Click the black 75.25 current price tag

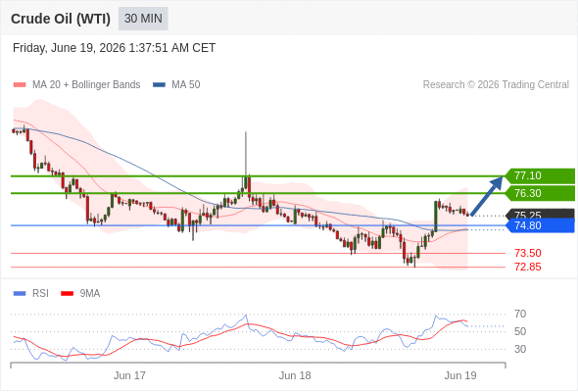(540, 214)
